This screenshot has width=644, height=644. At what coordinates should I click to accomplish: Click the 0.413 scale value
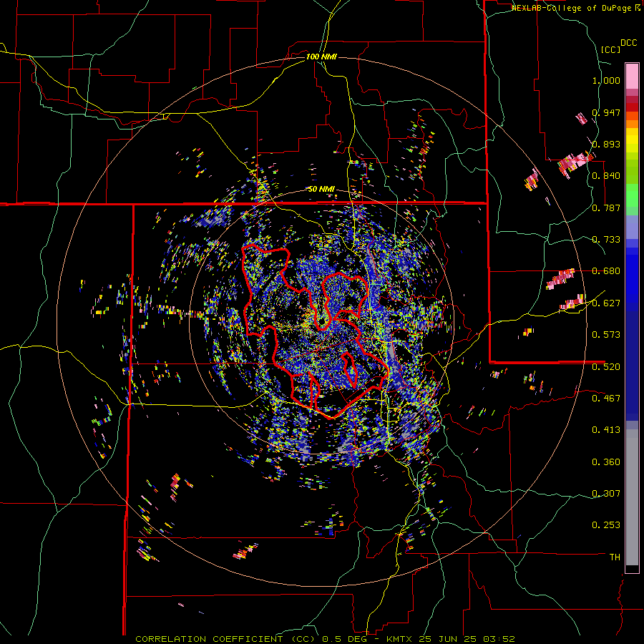606,430
